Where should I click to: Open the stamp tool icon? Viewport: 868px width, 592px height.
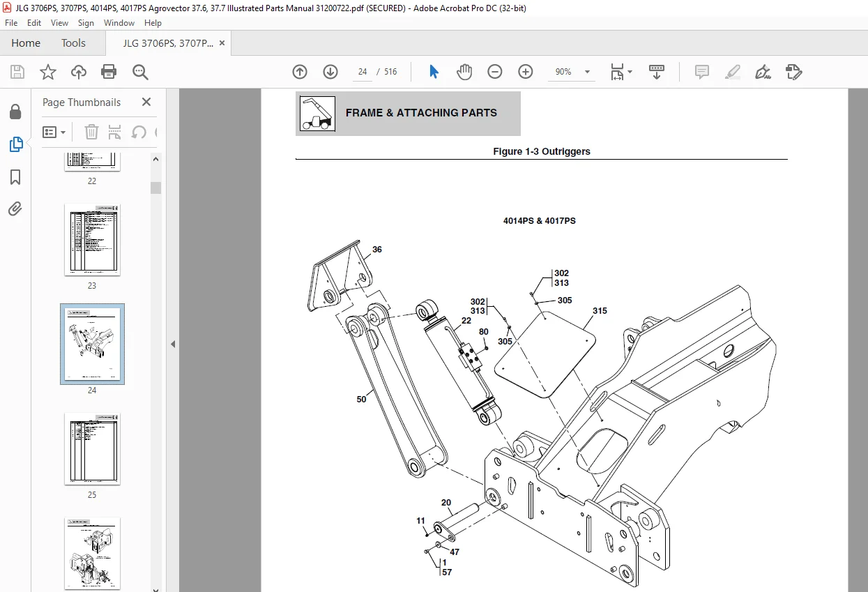[793, 72]
